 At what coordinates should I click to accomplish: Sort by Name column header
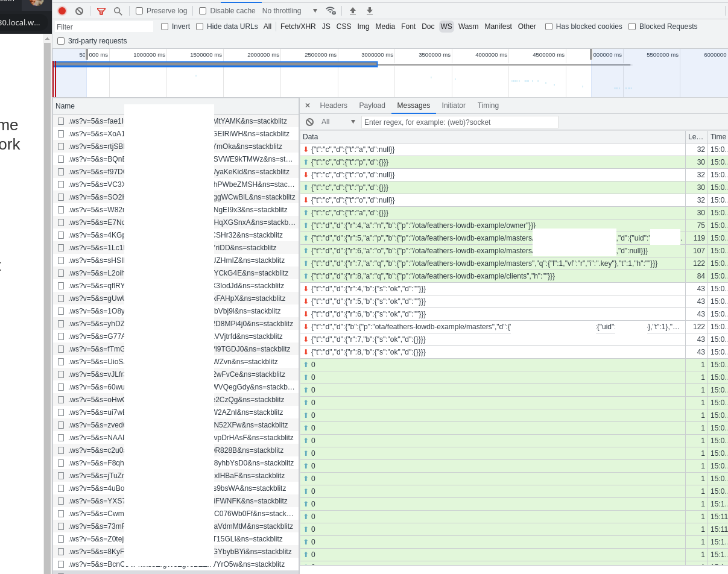pyautogui.click(x=176, y=106)
